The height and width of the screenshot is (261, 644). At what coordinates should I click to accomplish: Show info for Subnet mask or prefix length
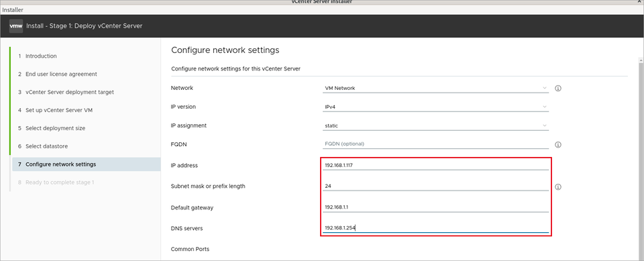[x=557, y=187]
